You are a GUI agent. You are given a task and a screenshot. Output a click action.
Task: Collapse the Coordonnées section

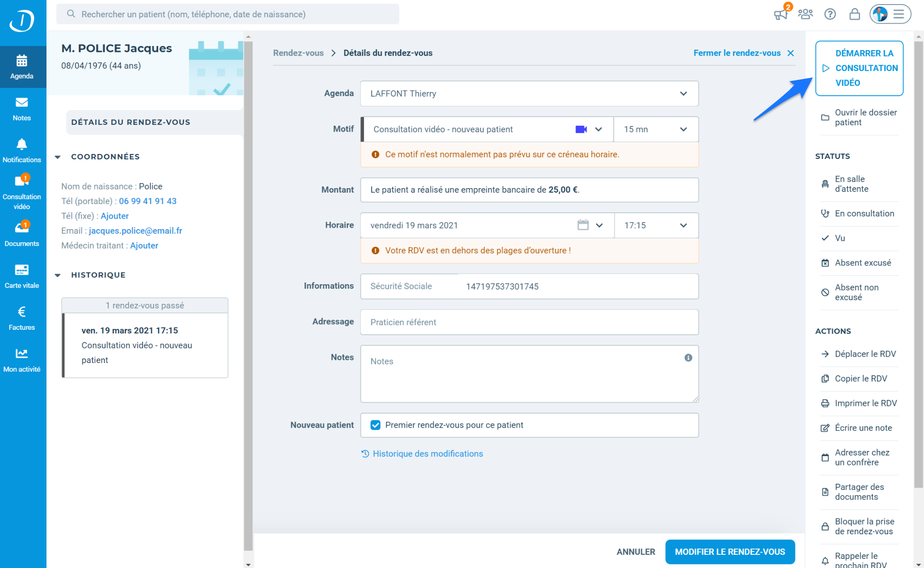(x=58, y=157)
